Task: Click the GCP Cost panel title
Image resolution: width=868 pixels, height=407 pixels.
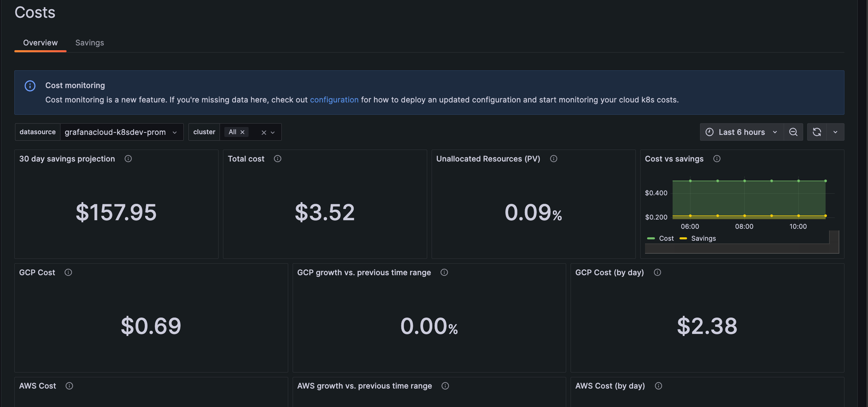Action: click(37, 272)
